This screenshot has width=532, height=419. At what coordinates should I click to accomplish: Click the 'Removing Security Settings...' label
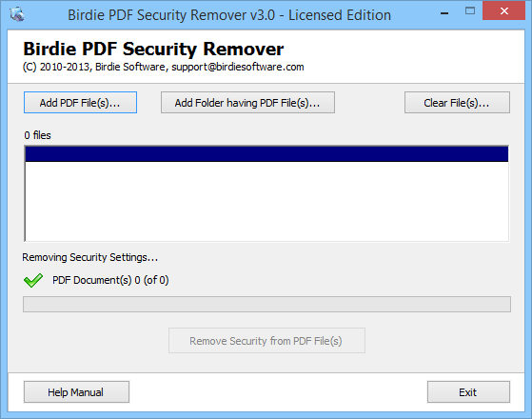pyautogui.click(x=89, y=257)
